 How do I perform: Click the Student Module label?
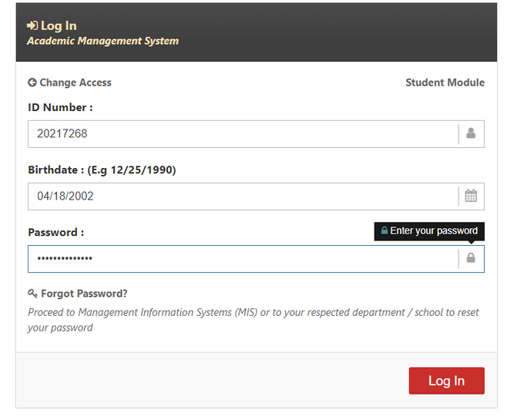pos(445,82)
